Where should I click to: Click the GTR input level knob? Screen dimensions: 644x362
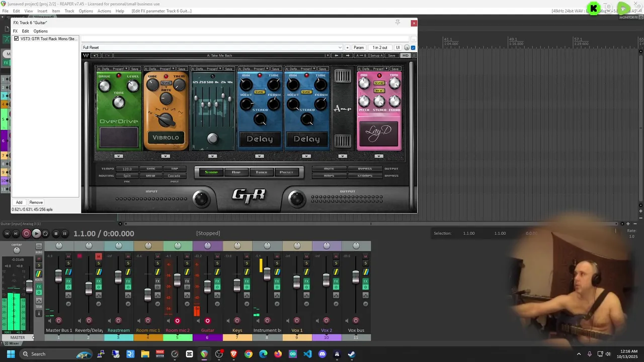pyautogui.click(x=201, y=199)
